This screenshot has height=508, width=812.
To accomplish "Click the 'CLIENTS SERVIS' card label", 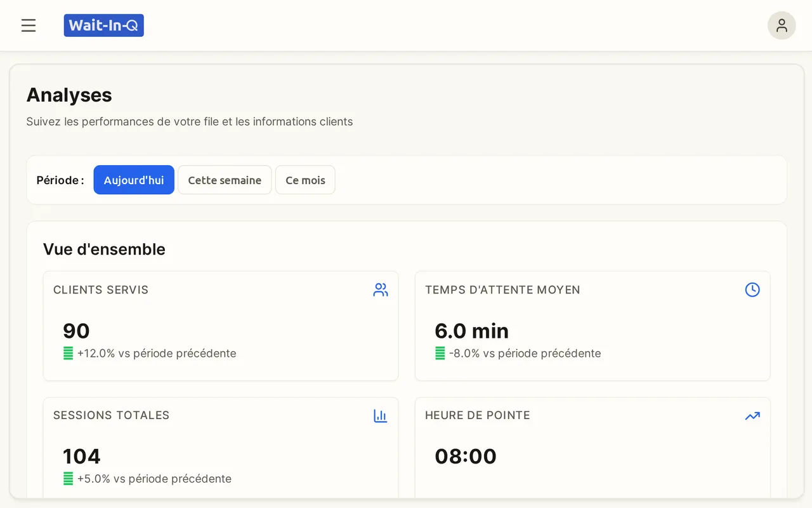I will (101, 290).
